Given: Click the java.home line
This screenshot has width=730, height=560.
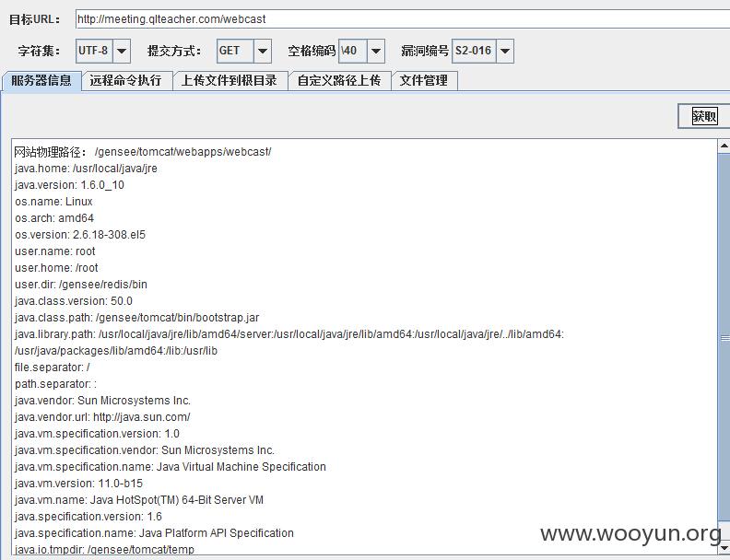Looking at the screenshot, I should click(86, 169).
